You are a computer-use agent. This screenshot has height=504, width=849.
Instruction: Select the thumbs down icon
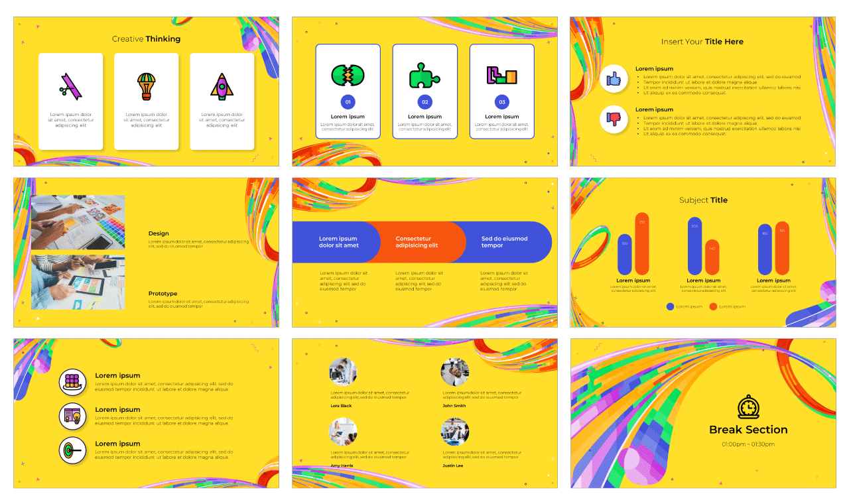(x=614, y=120)
